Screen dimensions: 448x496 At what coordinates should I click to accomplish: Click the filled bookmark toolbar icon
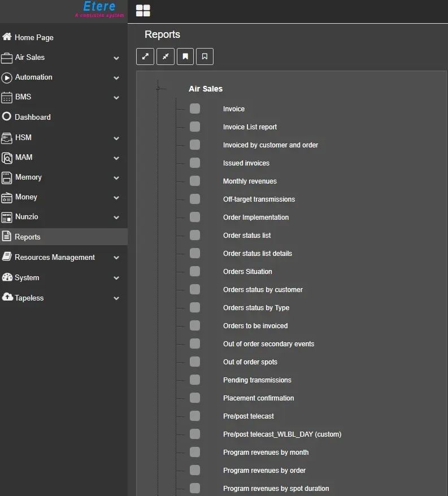185,56
